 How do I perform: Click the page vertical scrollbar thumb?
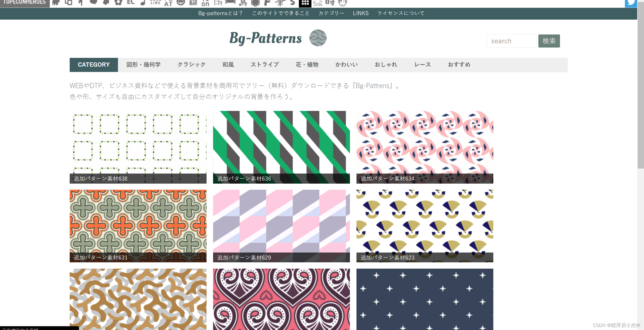tap(640, 86)
